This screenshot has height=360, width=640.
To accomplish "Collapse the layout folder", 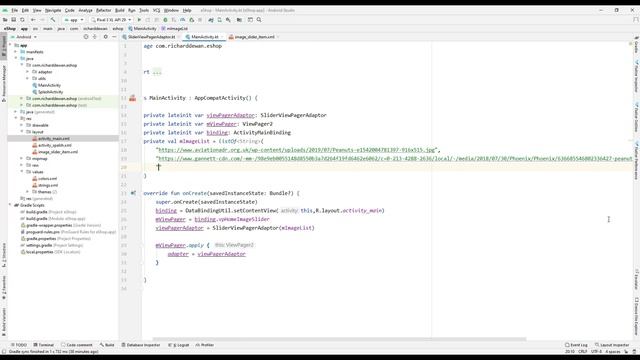I will tap(22, 132).
